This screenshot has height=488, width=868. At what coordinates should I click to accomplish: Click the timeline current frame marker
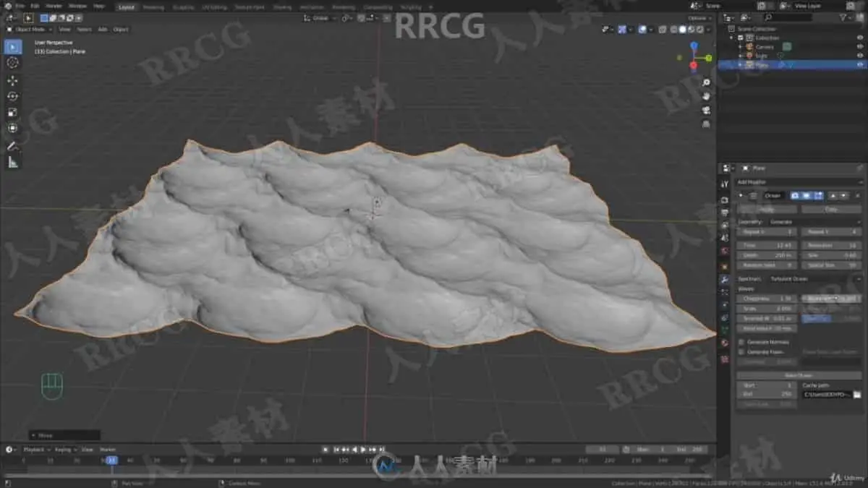click(111, 460)
